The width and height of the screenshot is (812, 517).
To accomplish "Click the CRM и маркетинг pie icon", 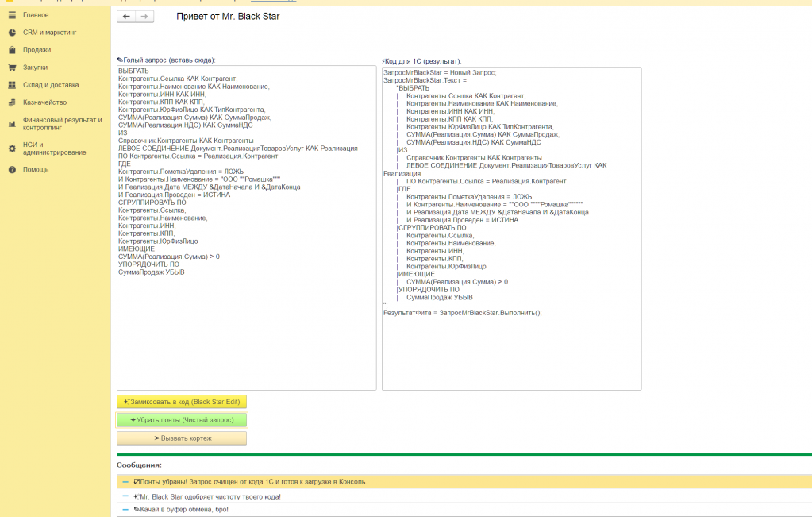I will point(12,33).
